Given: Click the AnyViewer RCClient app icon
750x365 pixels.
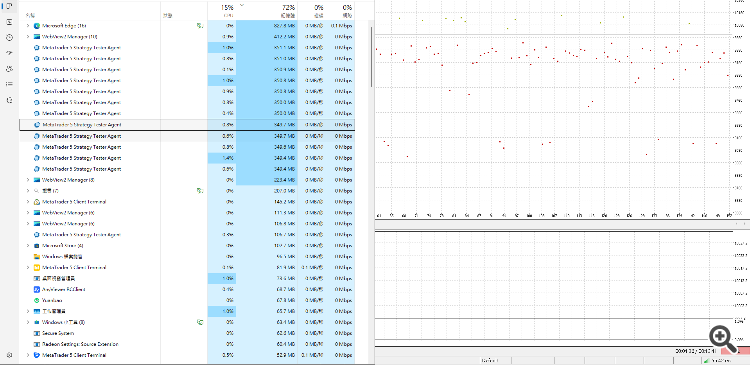Looking at the screenshot, I should pyautogui.click(x=37, y=289).
